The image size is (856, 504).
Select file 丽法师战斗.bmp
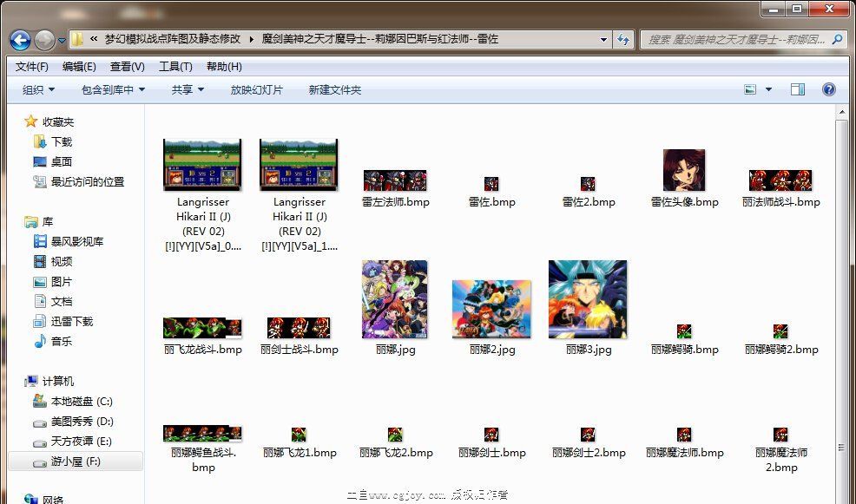[x=780, y=188]
